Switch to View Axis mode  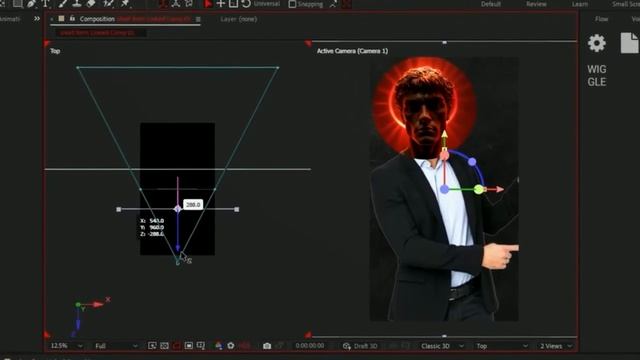click(x=189, y=4)
